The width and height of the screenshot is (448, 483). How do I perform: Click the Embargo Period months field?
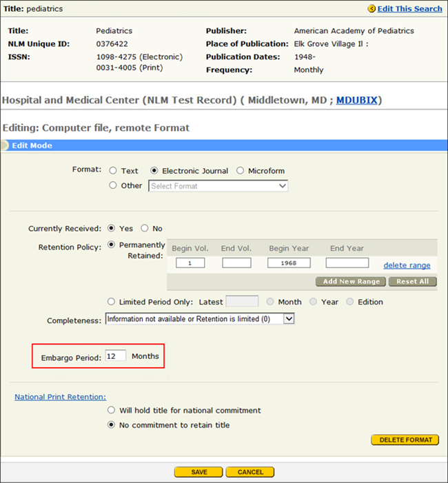pos(116,356)
